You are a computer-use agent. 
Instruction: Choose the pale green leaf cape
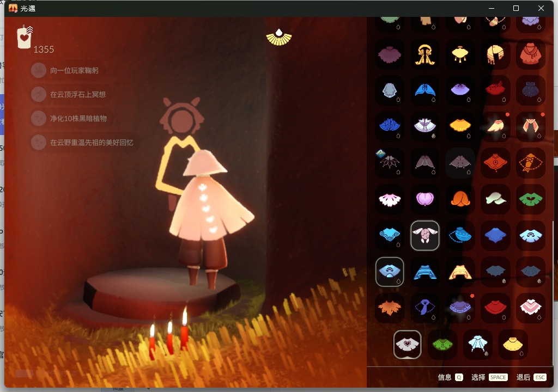pos(496,199)
